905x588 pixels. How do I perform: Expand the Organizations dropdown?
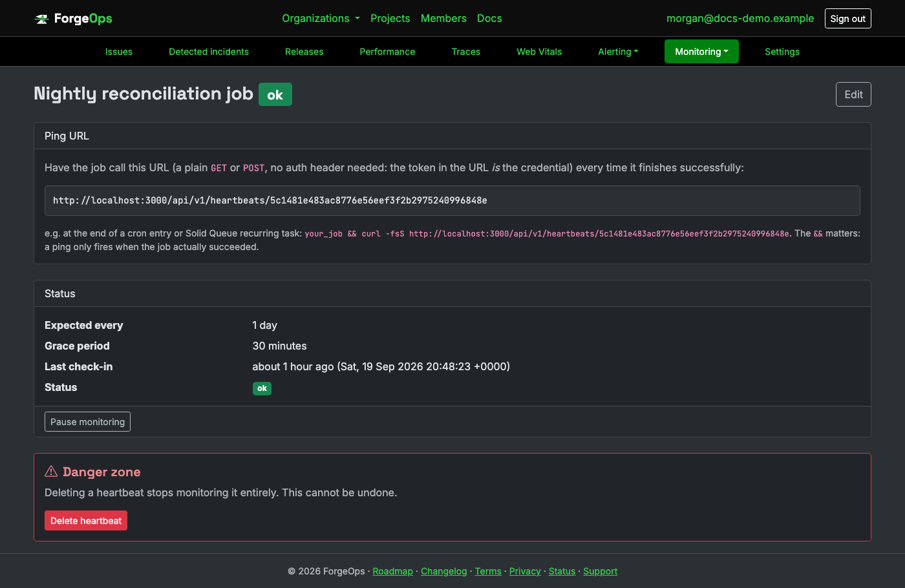pos(321,18)
